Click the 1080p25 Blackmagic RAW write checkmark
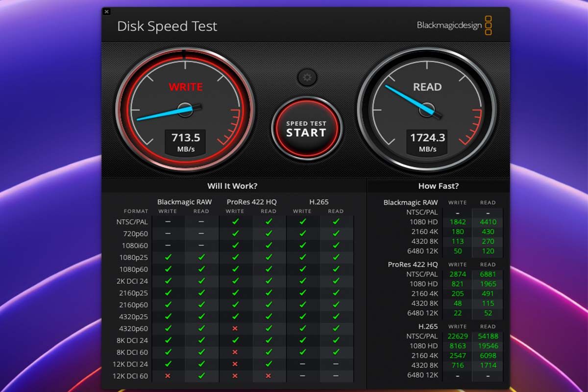The image size is (588, 392). point(168,257)
